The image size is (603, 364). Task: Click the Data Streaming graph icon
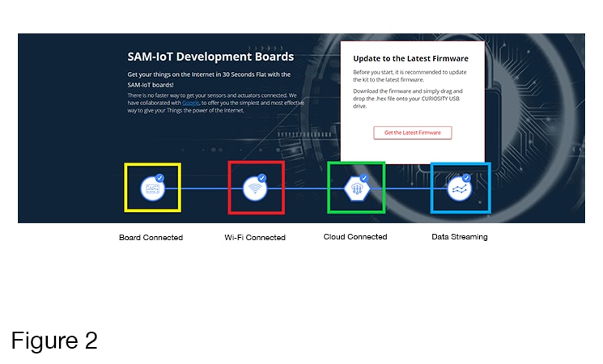[x=459, y=188]
